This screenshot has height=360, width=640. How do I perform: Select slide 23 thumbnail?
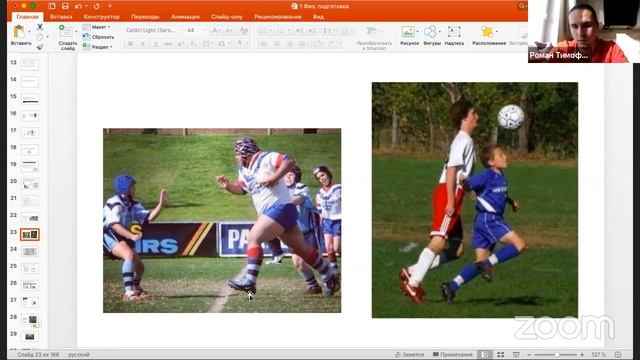click(x=30, y=234)
